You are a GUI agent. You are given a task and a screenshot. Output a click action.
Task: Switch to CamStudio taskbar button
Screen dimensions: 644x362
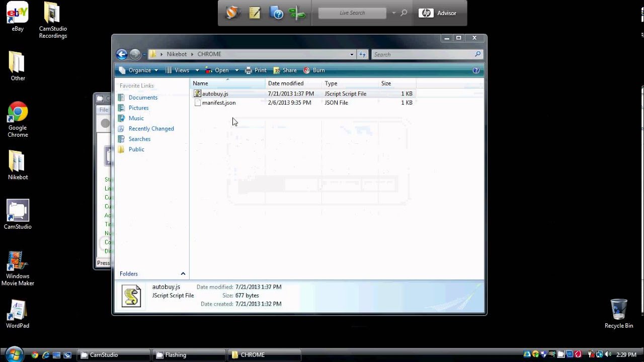click(x=114, y=355)
